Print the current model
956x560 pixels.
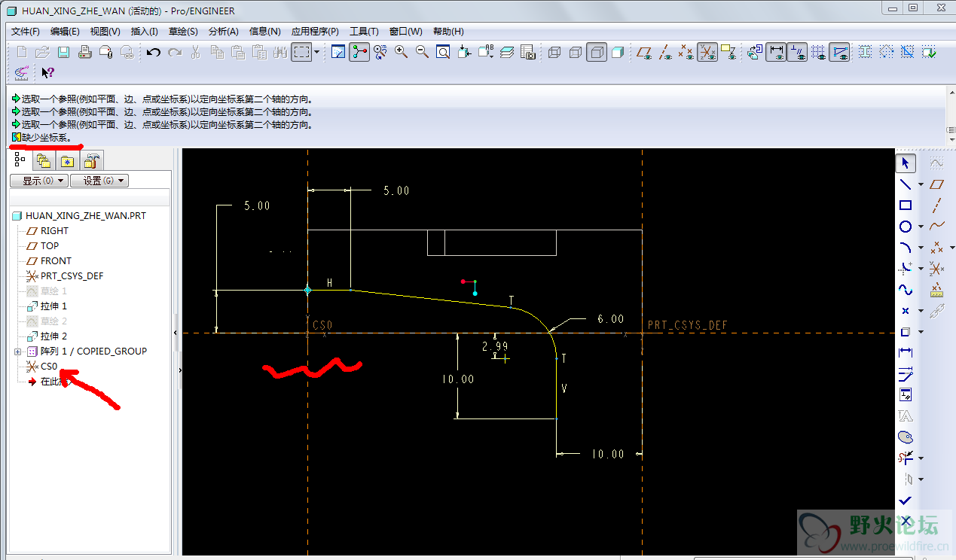(x=85, y=52)
